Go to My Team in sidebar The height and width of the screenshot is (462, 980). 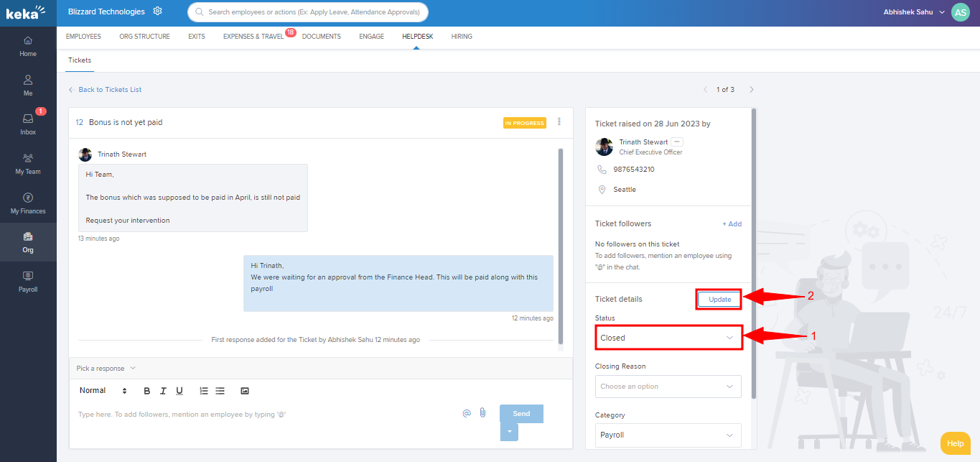coord(28,163)
